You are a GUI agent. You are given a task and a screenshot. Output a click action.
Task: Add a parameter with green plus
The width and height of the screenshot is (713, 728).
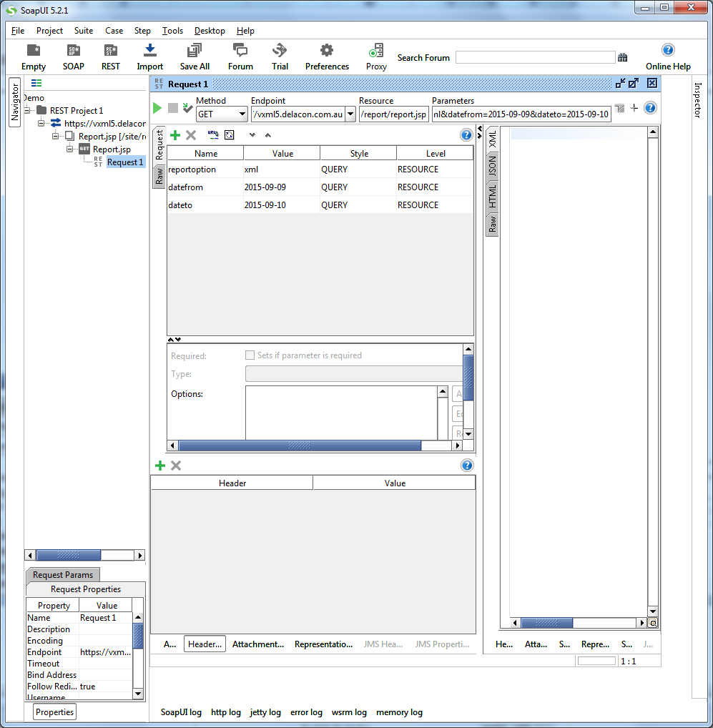tap(175, 135)
